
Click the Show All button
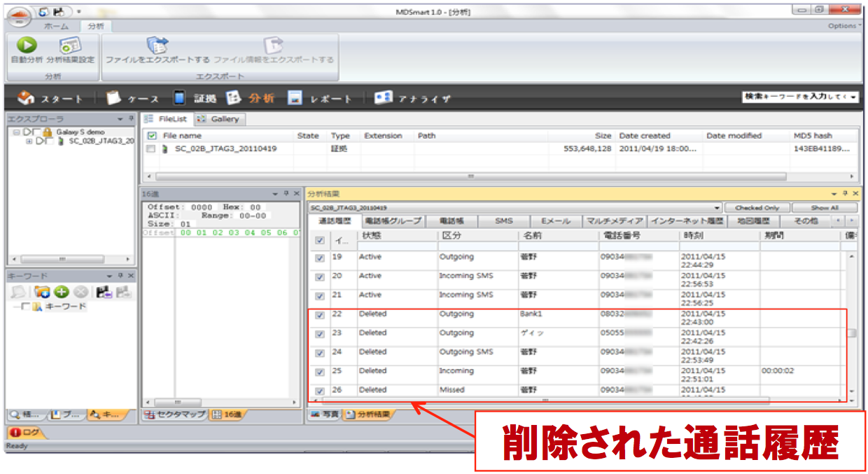click(x=824, y=208)
